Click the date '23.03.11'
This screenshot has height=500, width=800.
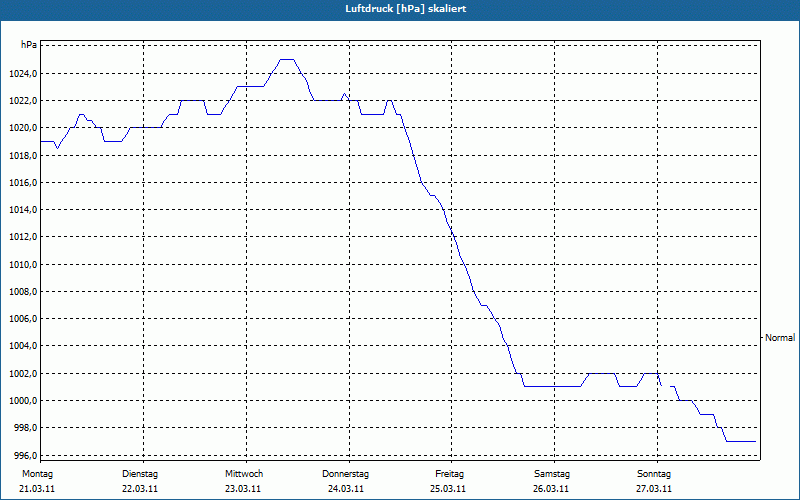coord(243,489)
